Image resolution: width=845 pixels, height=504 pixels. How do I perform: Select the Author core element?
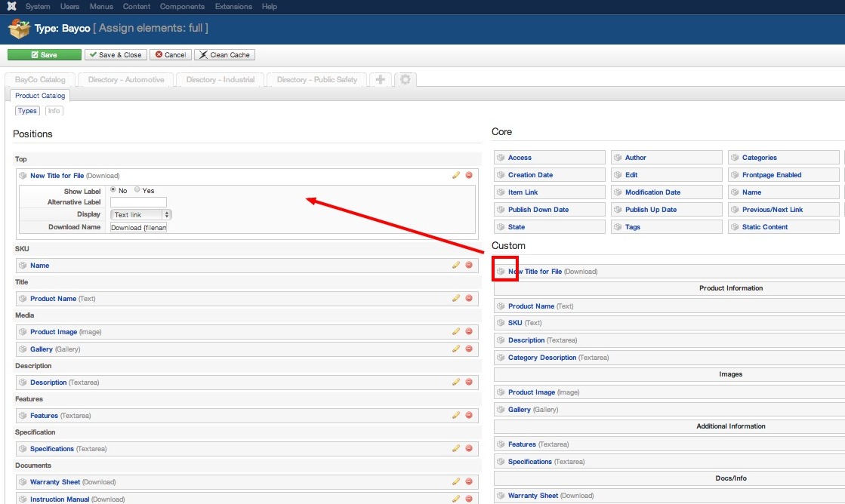click(667, 157)
